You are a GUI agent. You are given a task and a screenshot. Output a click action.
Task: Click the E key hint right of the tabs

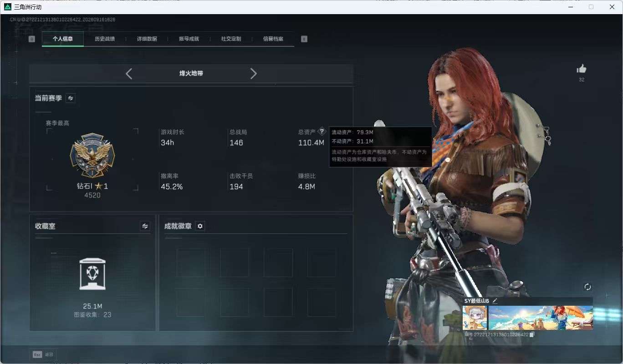click(304, 39)
